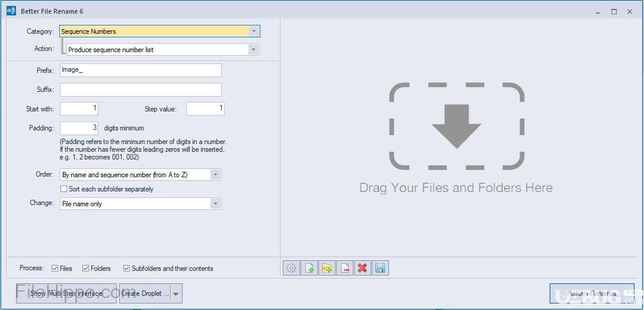Click the Create Droplet button
The height and width of the screenshot is (310, 644).
click(x=145, y=293)
